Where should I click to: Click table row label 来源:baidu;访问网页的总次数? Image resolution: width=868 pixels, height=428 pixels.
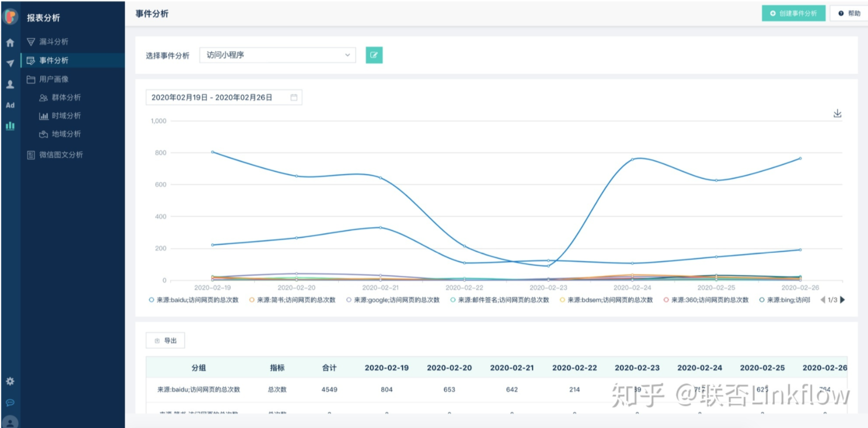[198, 390]
